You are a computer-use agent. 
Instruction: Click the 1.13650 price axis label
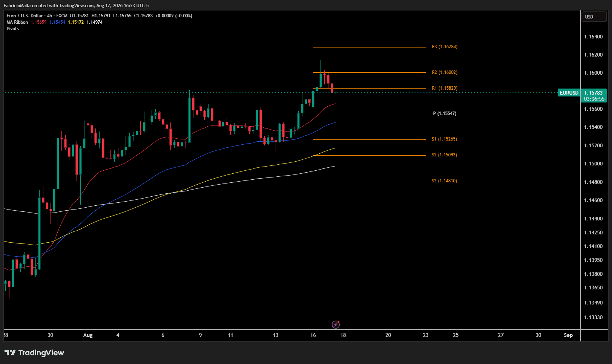point(594,288)
